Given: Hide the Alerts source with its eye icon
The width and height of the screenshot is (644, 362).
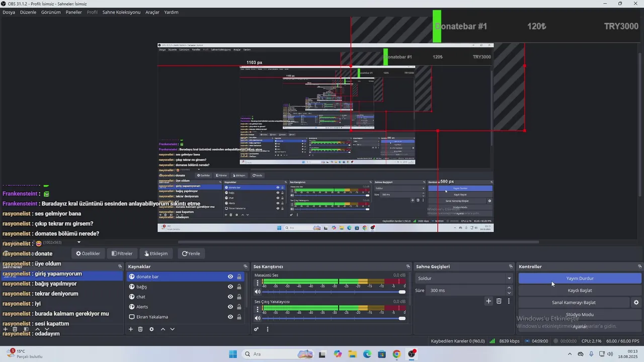Looking at the screenshot, I should pyautogui.click(x=230, y=307).
